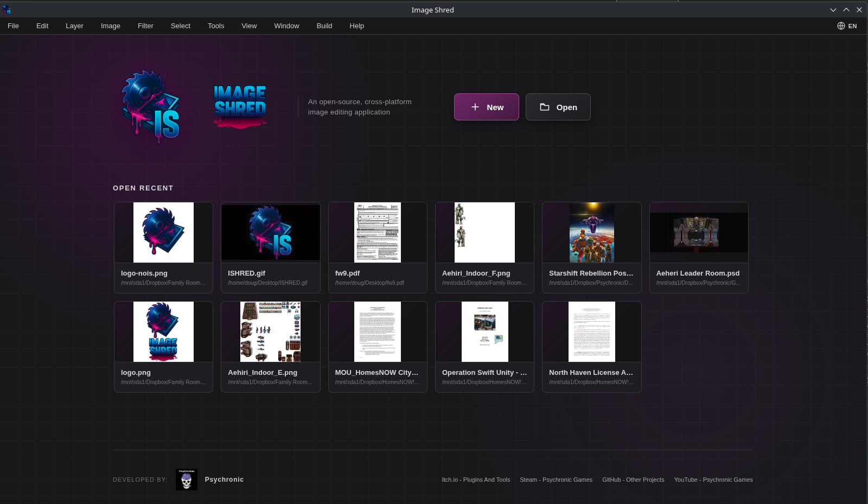This screenshot has height=504, width=868.
Task: Open the Build menu
Action: [324, 26]
